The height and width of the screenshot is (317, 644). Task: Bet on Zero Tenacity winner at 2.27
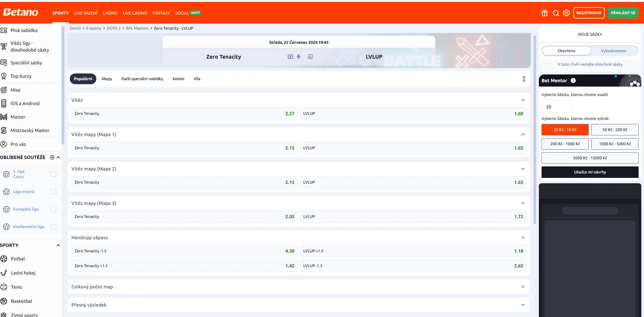click(184, 114)
